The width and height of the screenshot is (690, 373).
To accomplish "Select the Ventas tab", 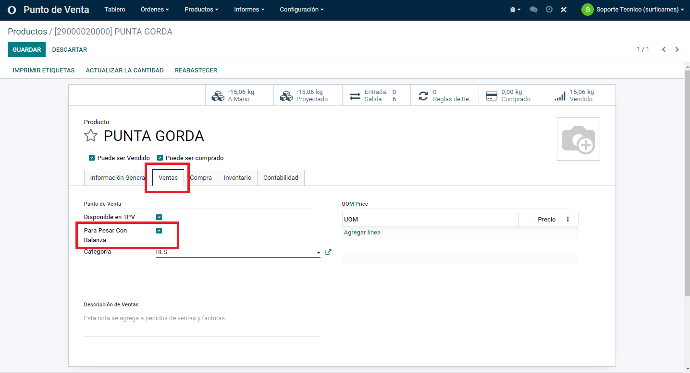I will coord(168,178).
